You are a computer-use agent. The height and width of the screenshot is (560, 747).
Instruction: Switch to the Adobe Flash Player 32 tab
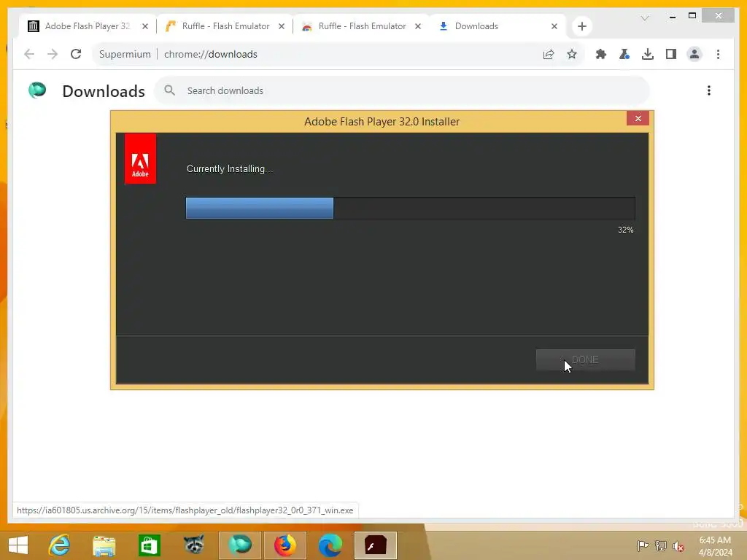[88, 26]
